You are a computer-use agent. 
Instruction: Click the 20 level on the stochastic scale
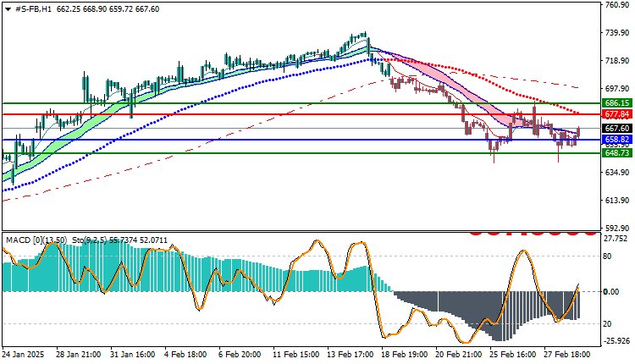coord(607,324)
